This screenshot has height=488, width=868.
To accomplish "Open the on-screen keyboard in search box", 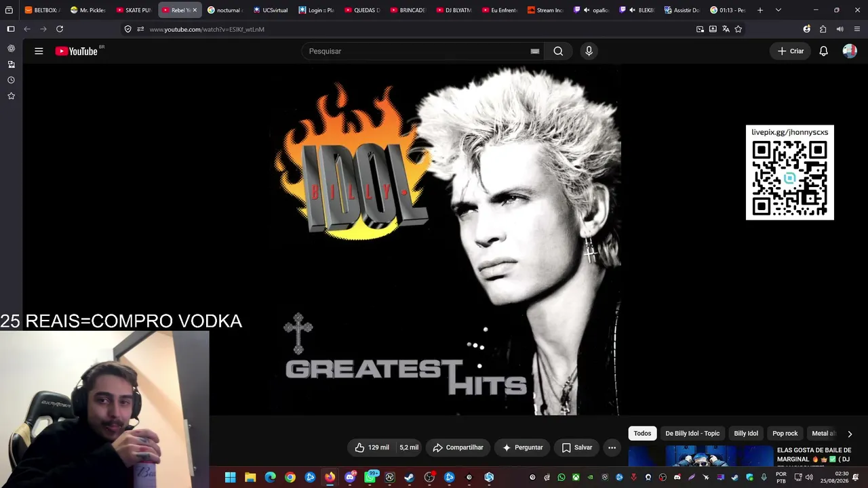I will pyautogui.click(x=535, y=51).
